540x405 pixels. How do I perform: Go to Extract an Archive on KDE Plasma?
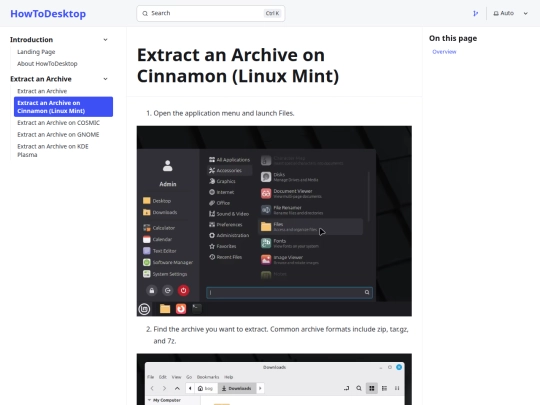click(x=53, y=150)
